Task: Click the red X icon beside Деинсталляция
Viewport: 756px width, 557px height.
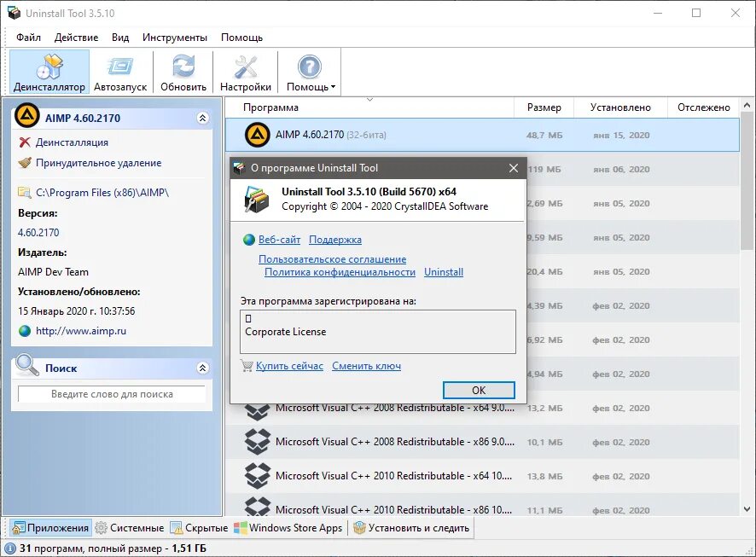Action: point(25,142)
